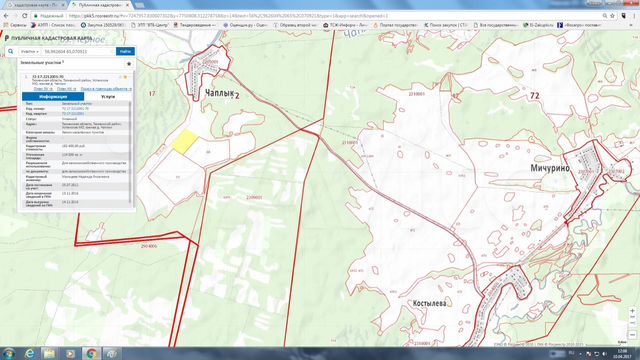The height and width of the screenshot is (360, 640).
Task: Zoom in the map with plus button
Action: [x=632, y=311]
